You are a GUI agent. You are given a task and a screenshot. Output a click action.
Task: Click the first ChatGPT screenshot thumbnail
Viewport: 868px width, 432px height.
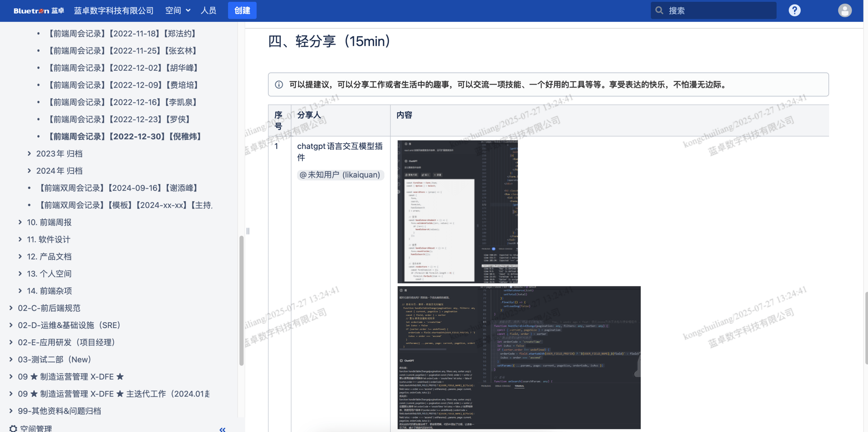[x=457, y=212]
